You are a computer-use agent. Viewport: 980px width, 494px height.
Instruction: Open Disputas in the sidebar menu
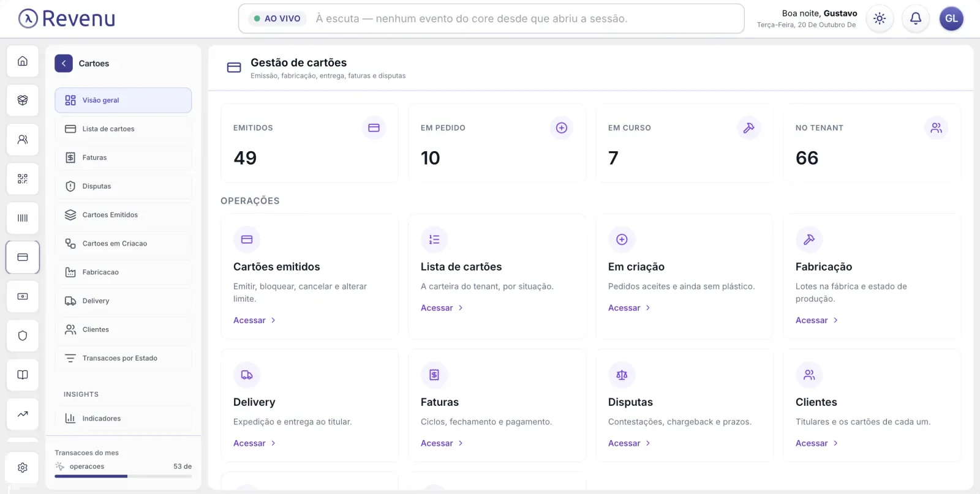(123, 186)
